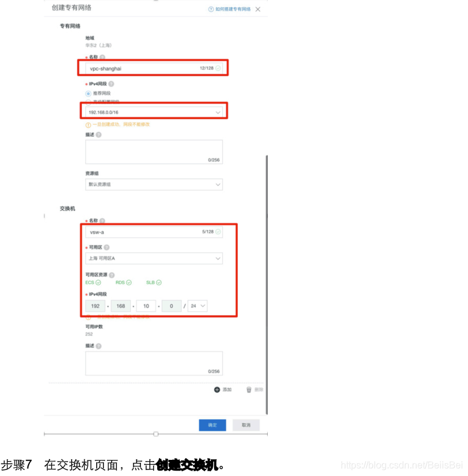Open the Shanghai Zone A dropdown
This screenshot has width=468, height=476.
tap(154, 259)
